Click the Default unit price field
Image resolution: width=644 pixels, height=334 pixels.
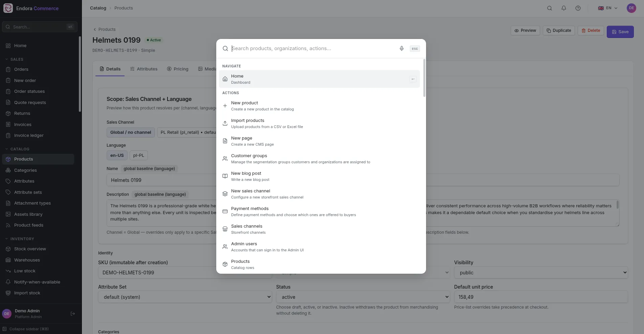(541, 297)
